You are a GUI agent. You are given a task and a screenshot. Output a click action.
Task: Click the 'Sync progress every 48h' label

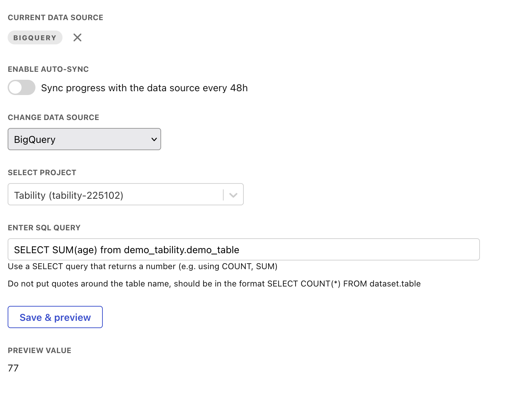pyautogui.click(x=144, y=88)
